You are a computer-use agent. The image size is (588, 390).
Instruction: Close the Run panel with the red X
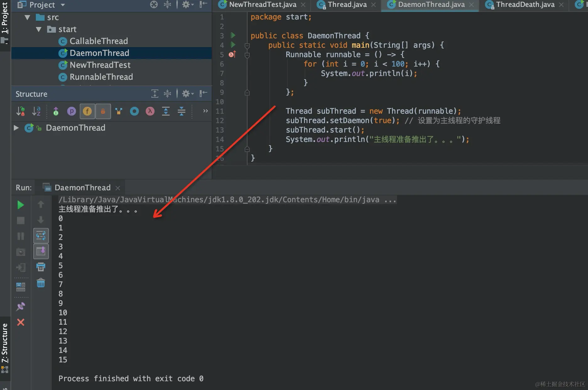coord(21,322)
